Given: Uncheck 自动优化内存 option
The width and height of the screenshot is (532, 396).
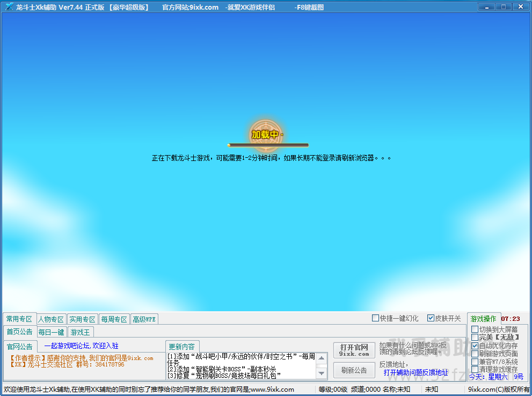Looking at the screenshot, I should 475,346.
